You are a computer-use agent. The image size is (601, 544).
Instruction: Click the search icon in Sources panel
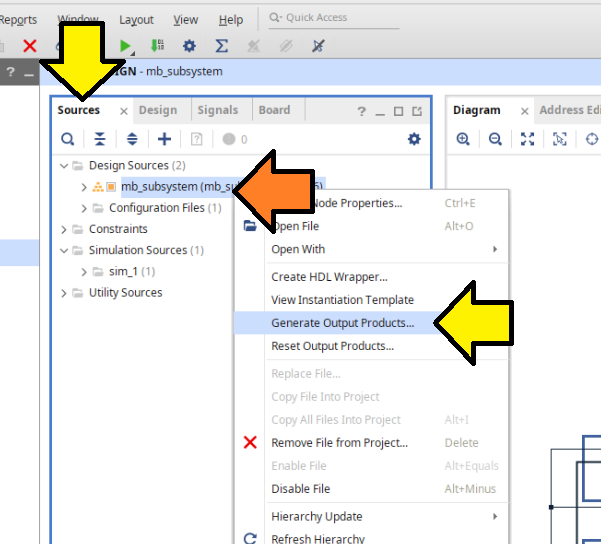[67, 140]
